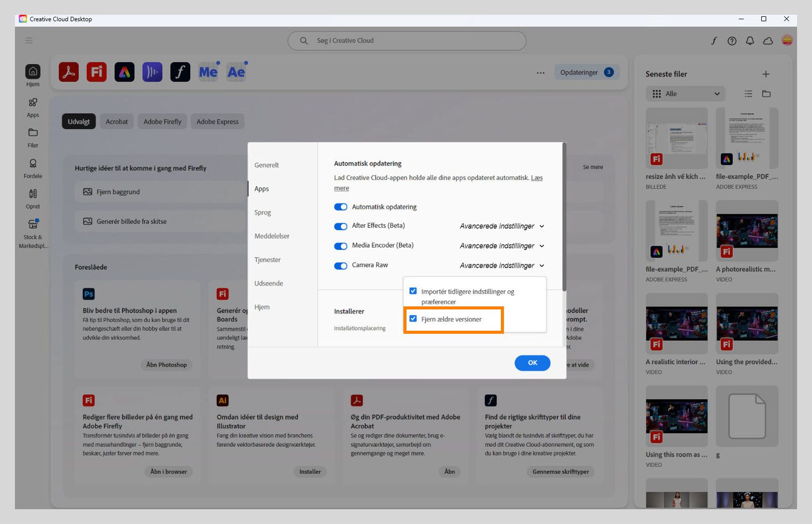The width and height of the screenshot is (812, 524).
Task: Turn off Camera Raw auto-update toggle
Action: click(341, 266)
